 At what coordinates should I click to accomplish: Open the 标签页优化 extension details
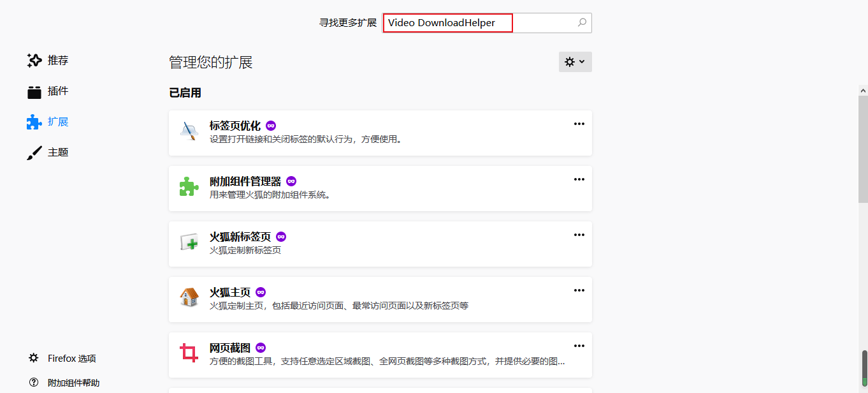380,133
